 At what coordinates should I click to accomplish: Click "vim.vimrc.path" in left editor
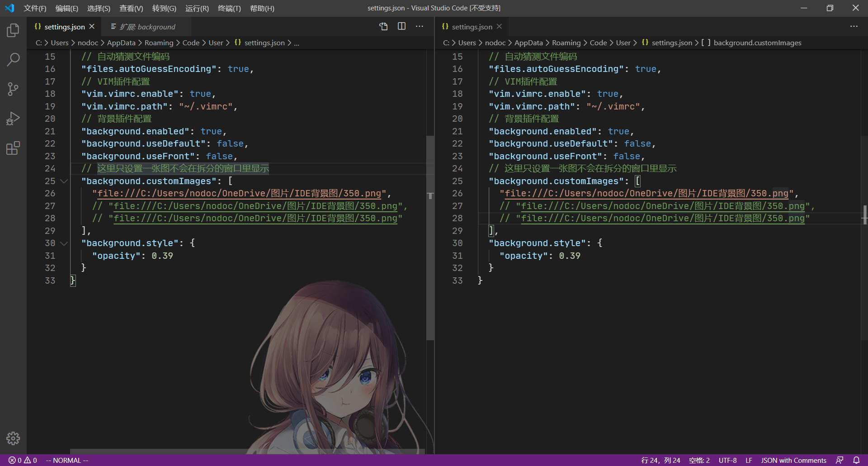tap(124, 106)
